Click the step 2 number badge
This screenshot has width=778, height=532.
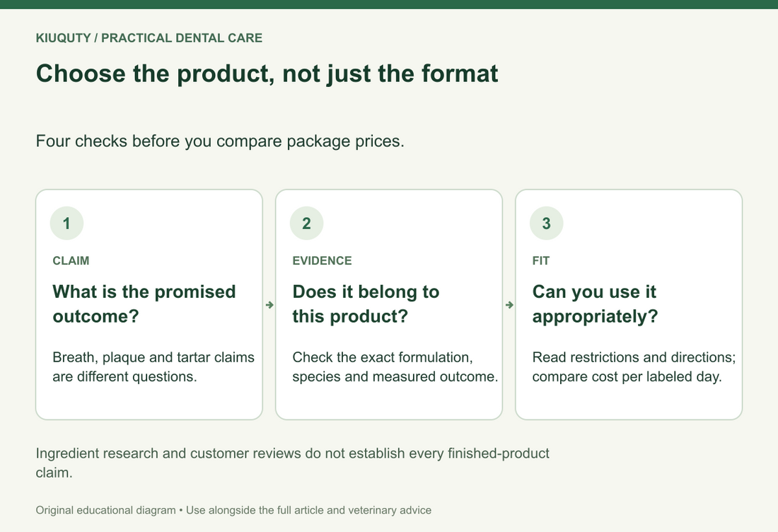[307, 224]
